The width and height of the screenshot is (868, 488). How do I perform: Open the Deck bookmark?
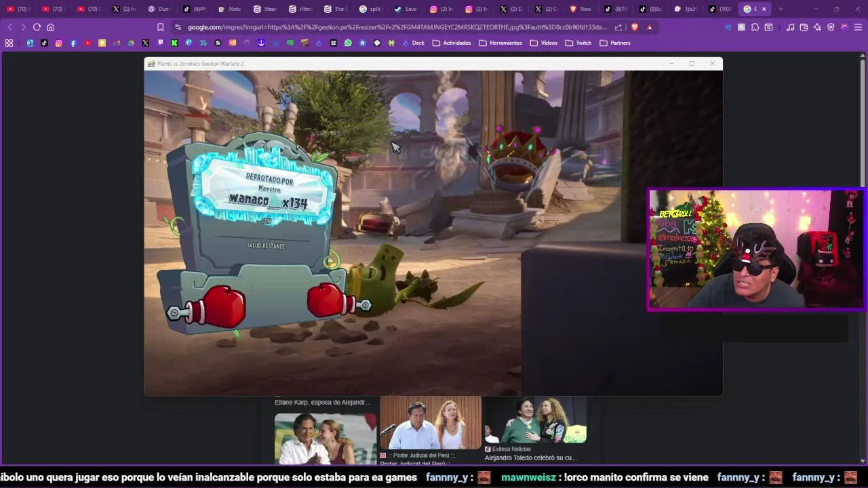(x=414, y=43)
